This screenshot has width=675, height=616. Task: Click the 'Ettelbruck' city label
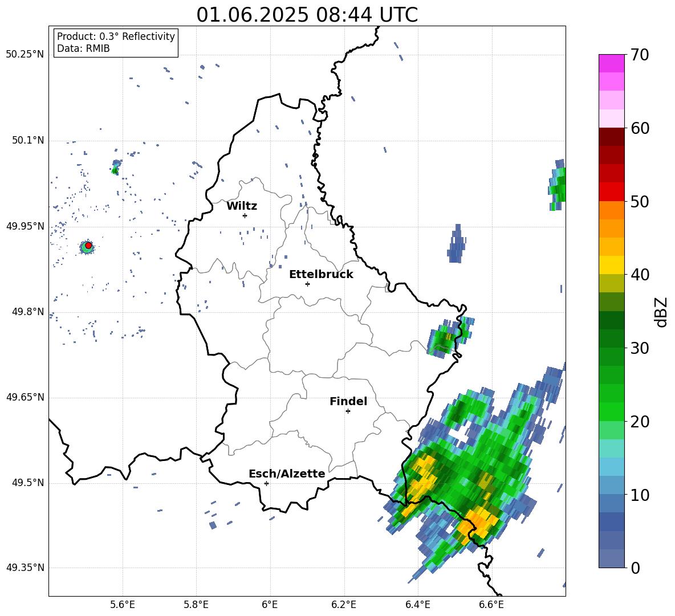tap(321, 275)
